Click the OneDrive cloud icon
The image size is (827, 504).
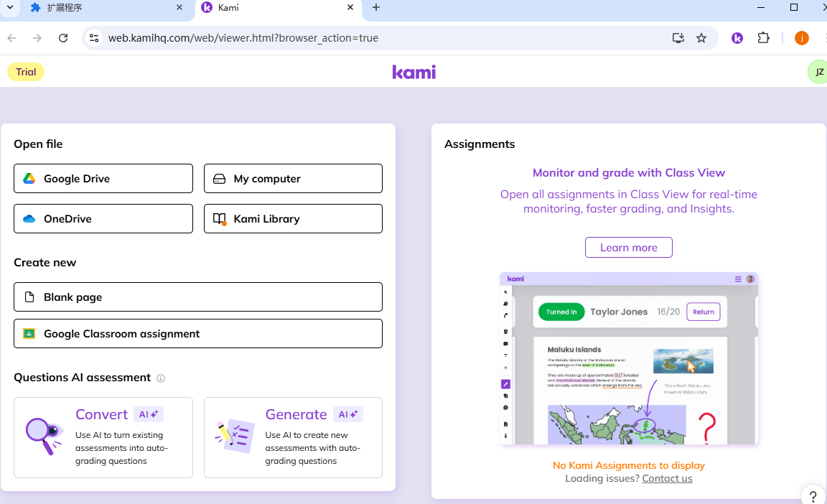click(x=29, y=219)
